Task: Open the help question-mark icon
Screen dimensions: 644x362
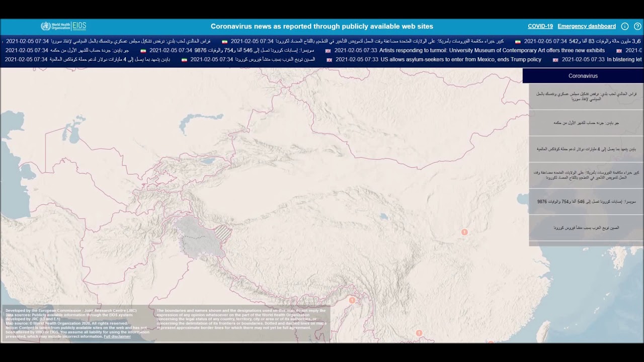Action: point(637,26)
